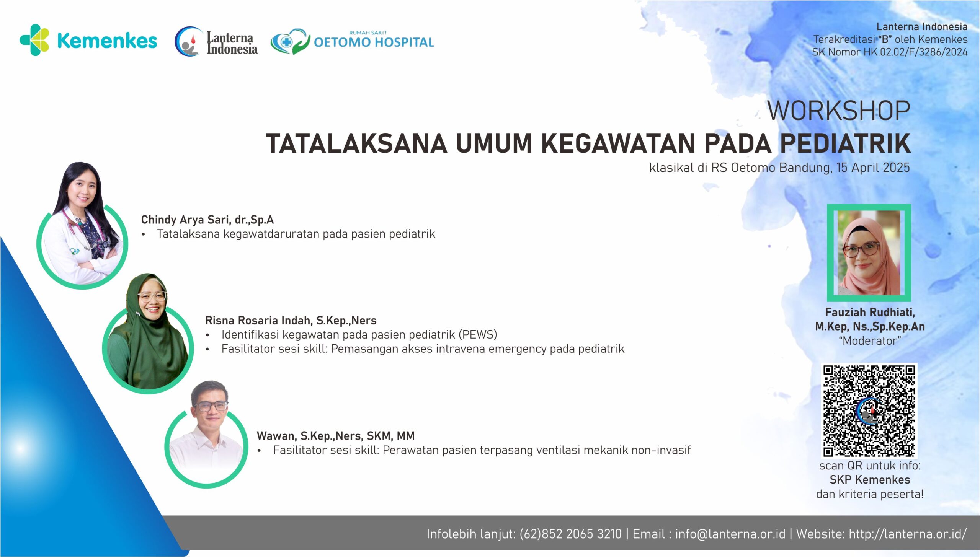Viewport: 980px width, 557px height.
Task: Click the info@lanterna.or.id email address
Action: pyautogui.click(x=730, y=534)
